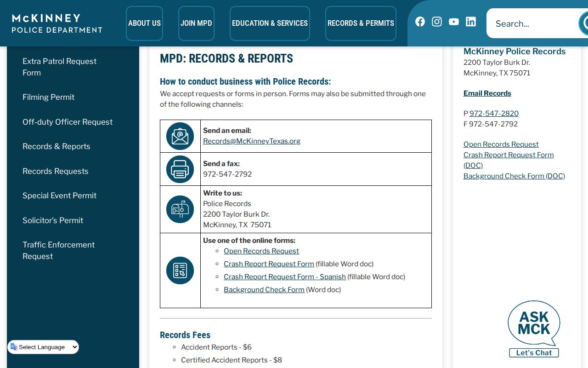
Task: Open Crash Report Request Form - Spanish
Action: click(x=285, y=277)
